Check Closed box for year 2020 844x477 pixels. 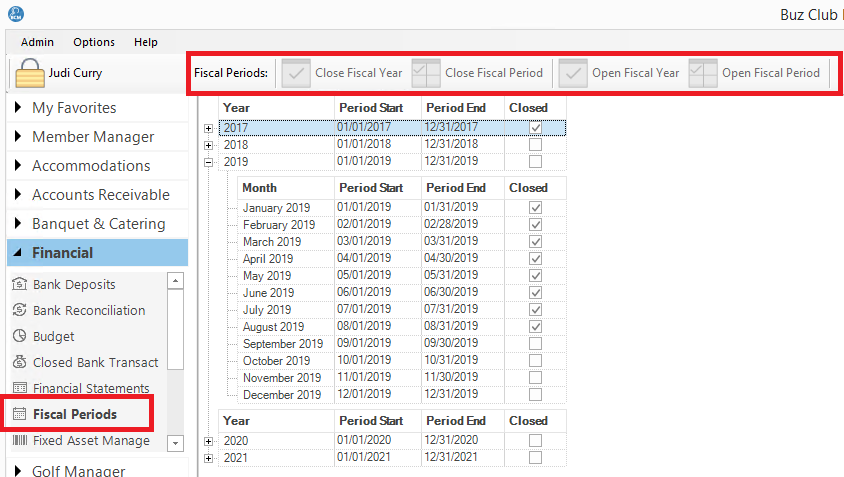[536, 441]
